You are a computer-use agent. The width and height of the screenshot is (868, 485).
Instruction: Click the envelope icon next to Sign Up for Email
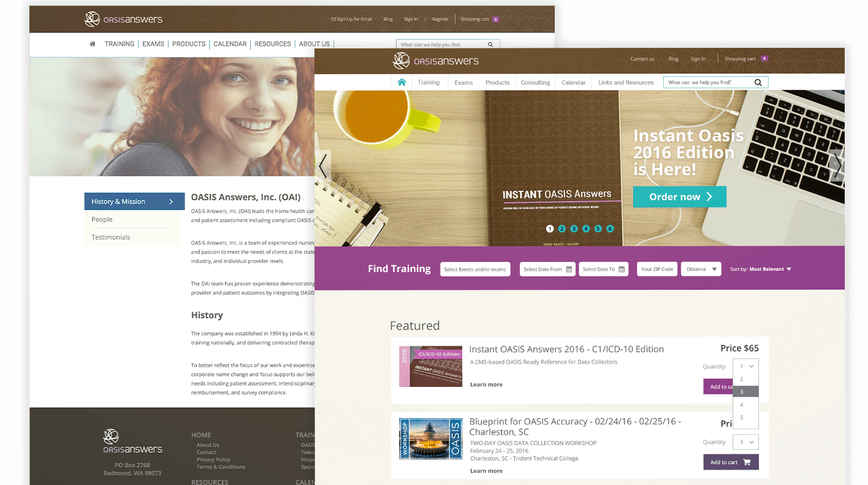333,19
